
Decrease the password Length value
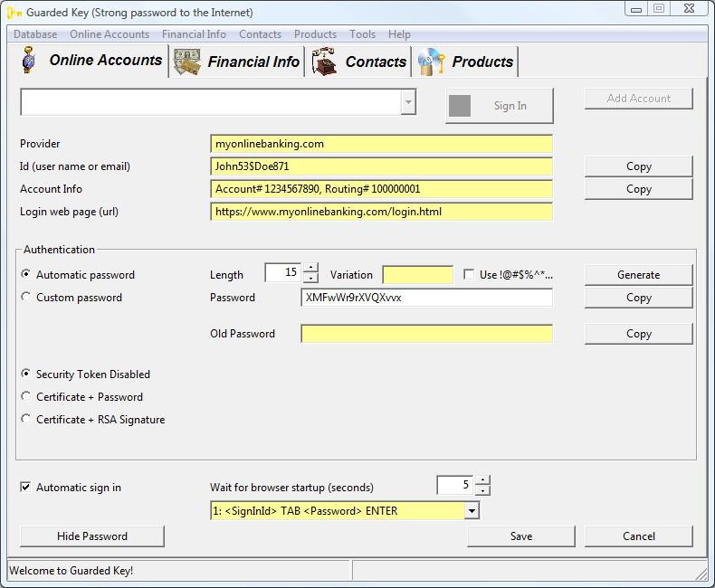click(311, 278)
